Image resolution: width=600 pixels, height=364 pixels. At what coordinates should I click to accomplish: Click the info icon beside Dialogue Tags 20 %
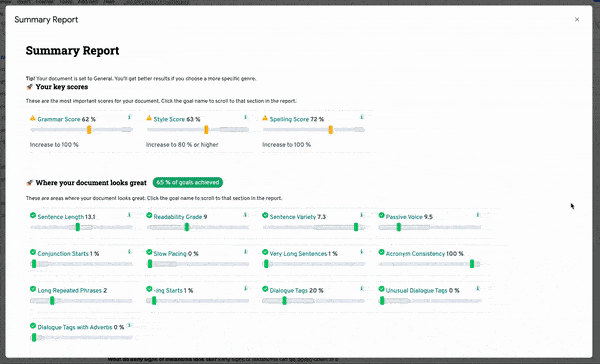[362, 288]
